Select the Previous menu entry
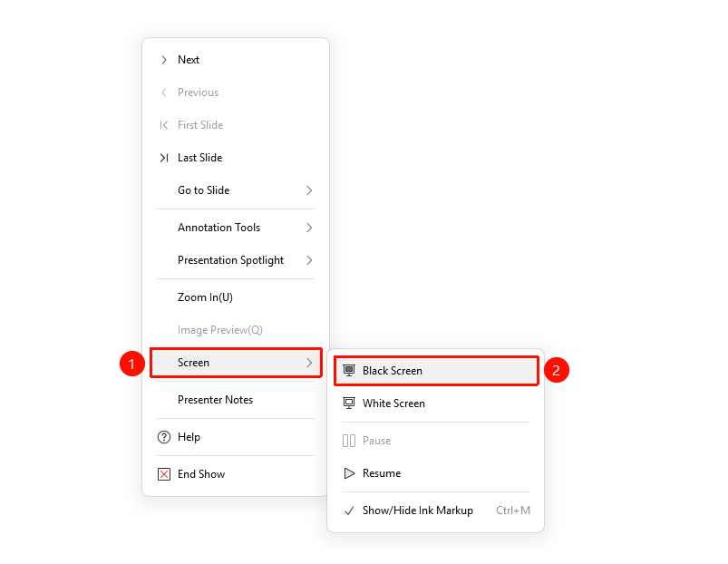Image resolution: width=728 pixels, height=564 pixels. tap(236, 92)
